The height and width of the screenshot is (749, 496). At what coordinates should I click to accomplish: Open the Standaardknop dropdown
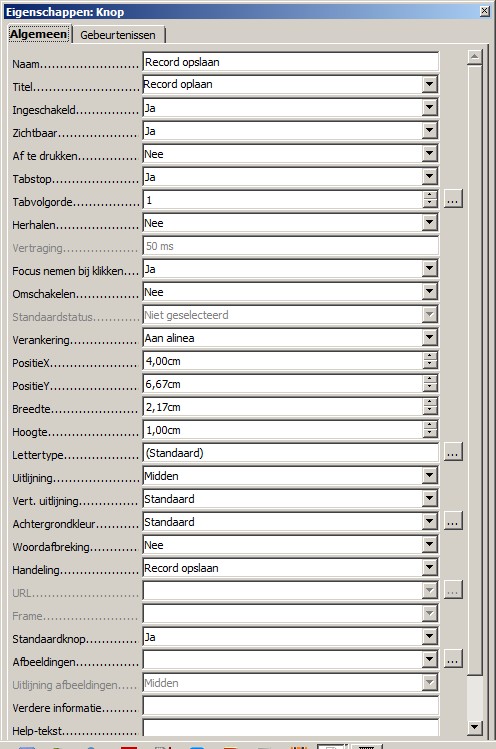click(x=430, y=636)
